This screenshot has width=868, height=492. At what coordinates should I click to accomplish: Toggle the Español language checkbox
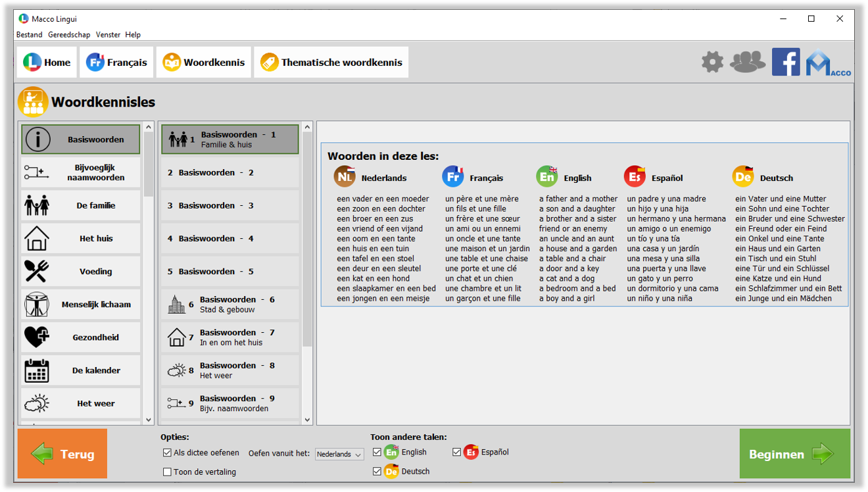(x=457, y=452)
